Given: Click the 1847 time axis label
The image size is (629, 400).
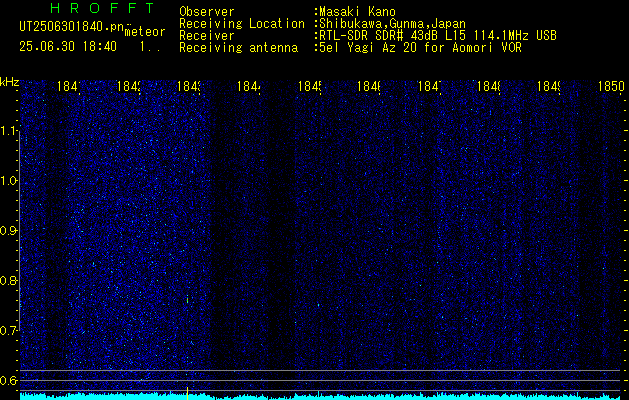Looking at the screenshot, I should (x=430, y=86).
